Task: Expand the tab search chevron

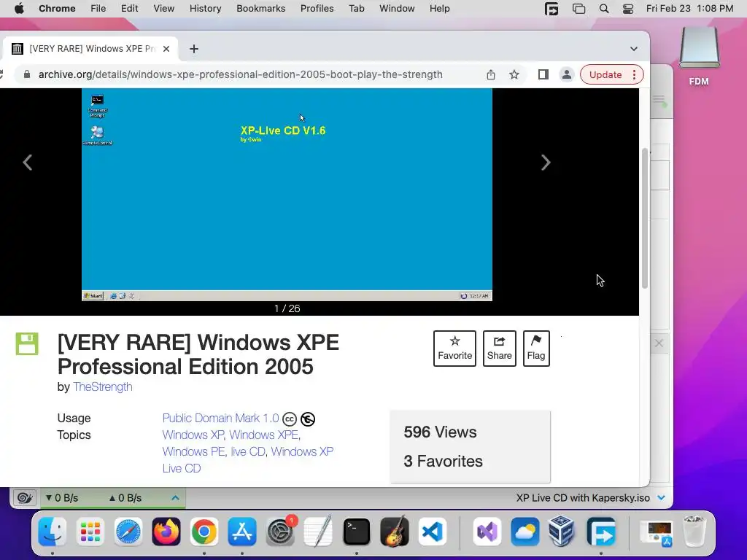Action: pyautogui.click(x=634, y=49)
